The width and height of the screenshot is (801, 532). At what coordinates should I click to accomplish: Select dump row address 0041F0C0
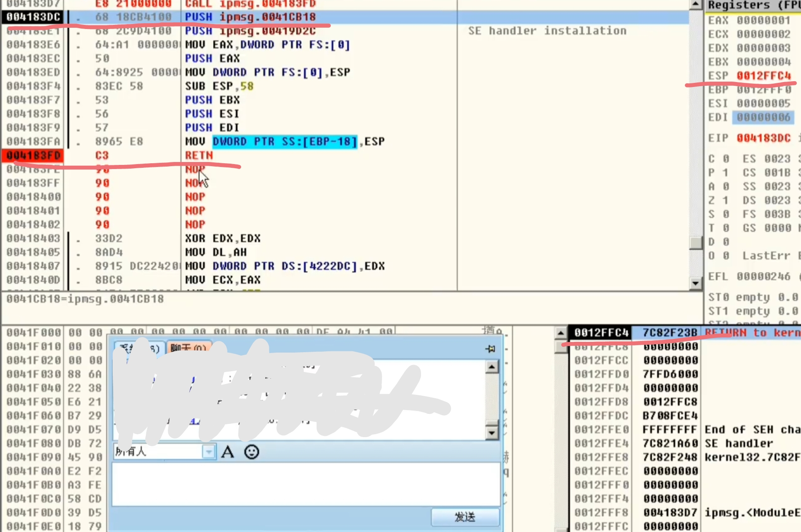[x=34, y=498]
